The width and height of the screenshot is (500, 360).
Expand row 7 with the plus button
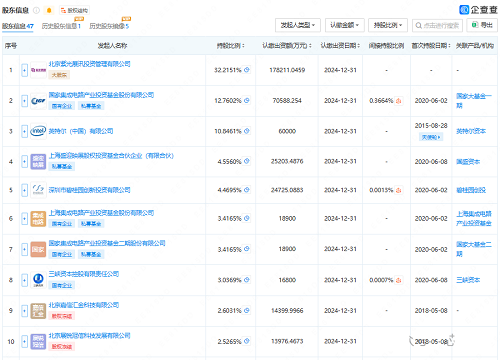pyautogui.click(x=24, y=250)
